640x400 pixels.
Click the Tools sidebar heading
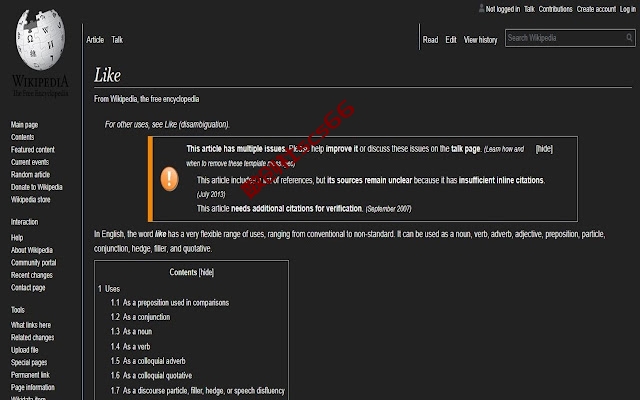click(18, 310)
